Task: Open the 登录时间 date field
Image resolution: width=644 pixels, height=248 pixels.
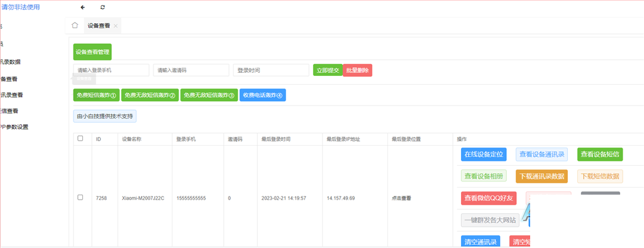Action: tap(271, 70)
